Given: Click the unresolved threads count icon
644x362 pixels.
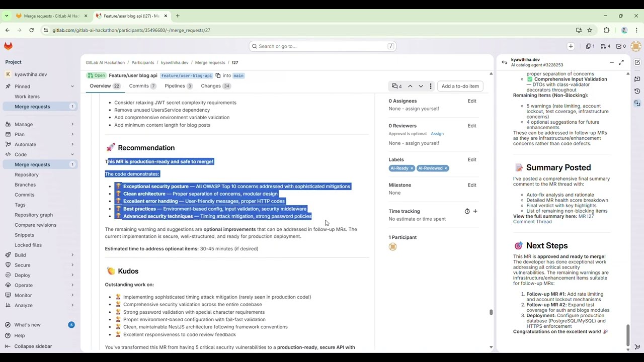Looking at the screenshot, I should click(x=397, y=86).
